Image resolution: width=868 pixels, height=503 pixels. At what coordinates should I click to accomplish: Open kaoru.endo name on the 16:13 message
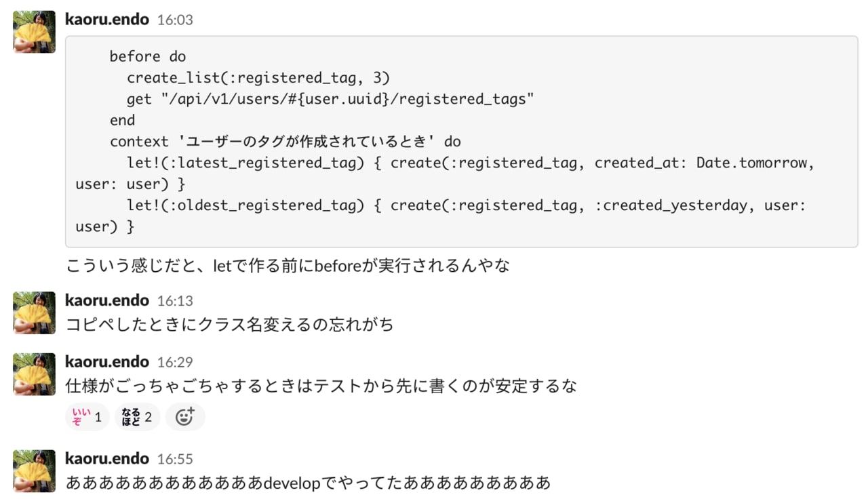point(106,300)
